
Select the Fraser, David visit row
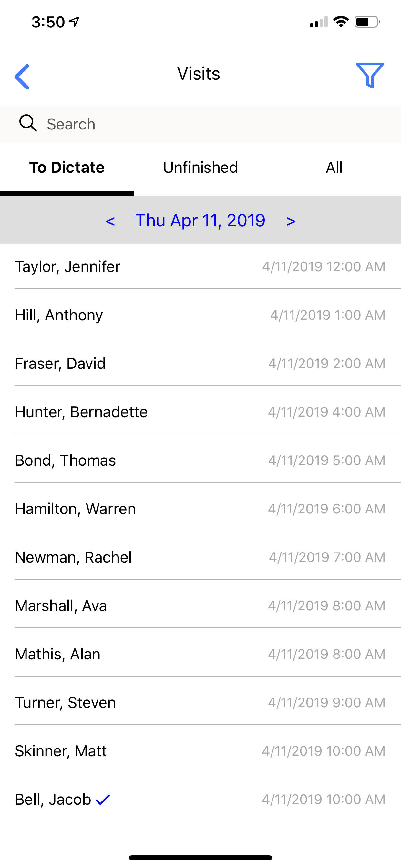click(x=200, y=364)
